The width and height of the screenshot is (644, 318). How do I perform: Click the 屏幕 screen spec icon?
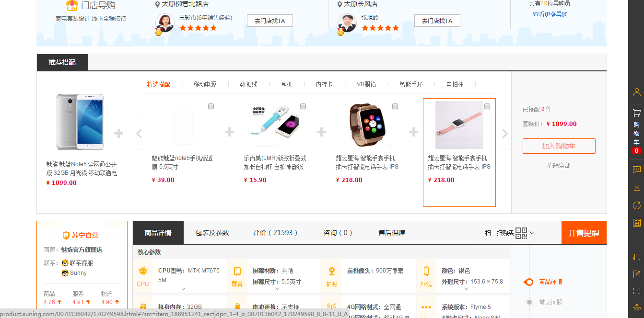click(x=237, y=271)
